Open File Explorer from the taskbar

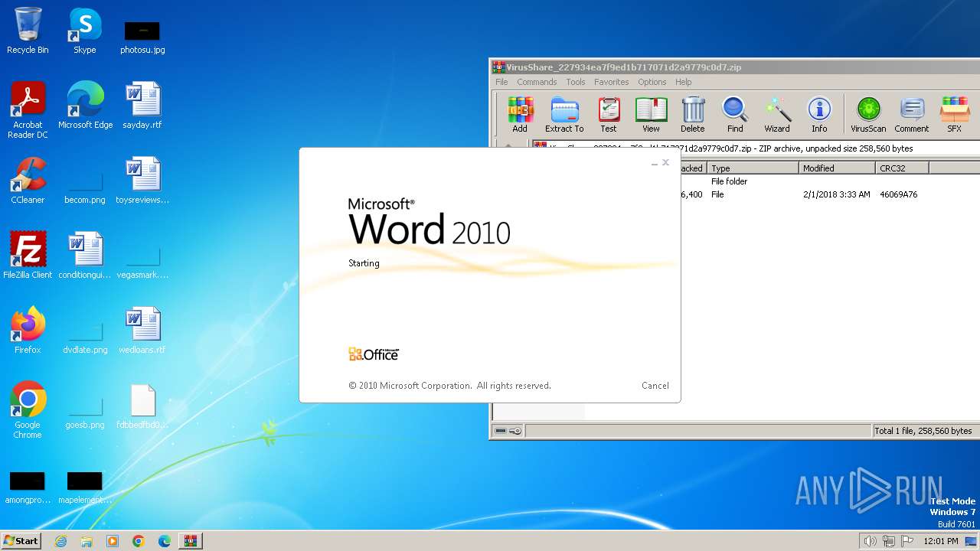(x=87, y=541)
